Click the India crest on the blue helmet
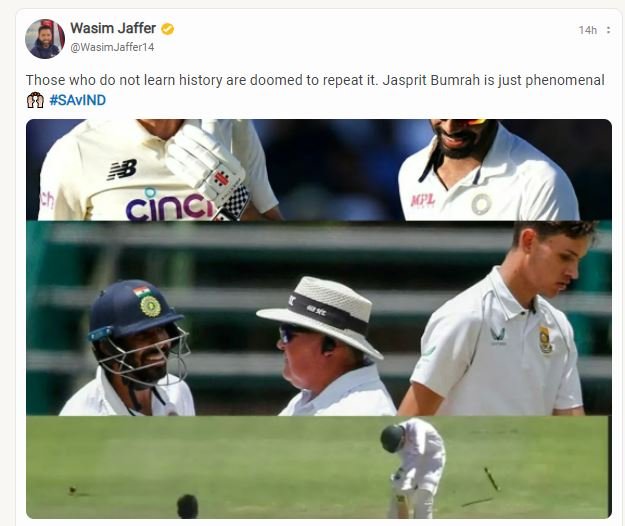Viewport: 625px width, 526px height. (150, 306)
